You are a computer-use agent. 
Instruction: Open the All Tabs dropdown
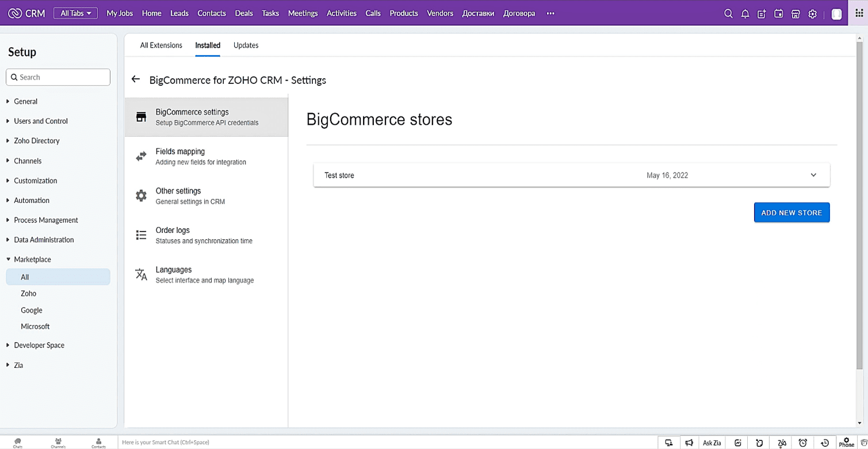tap(75, 11)
